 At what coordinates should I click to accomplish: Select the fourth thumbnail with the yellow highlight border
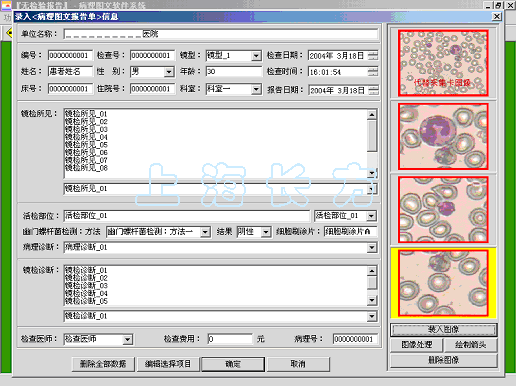click(443, 283)
